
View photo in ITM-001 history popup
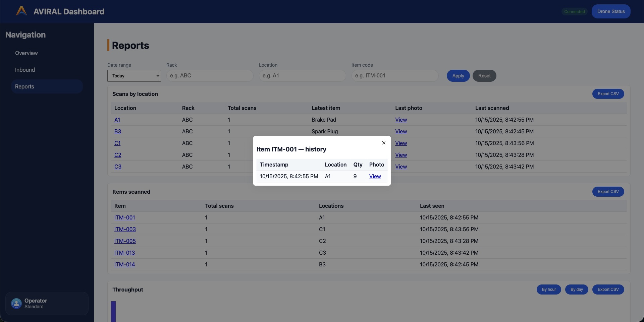(375, 177)
